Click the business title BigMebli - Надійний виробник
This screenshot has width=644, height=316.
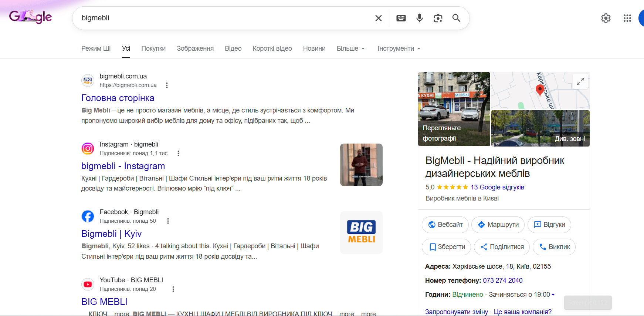(x=495, y=167)
